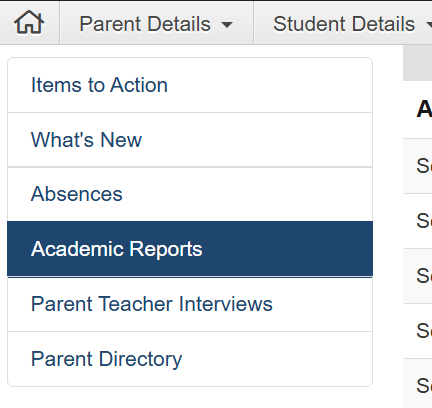
Task: Select the third report row in the right panel
Action: coord(418,276)
